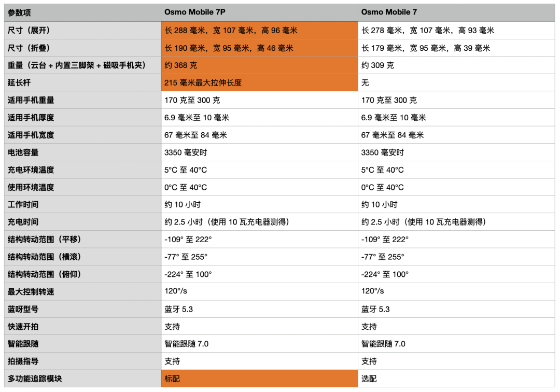560x392 pixels.
Task: Click 约 2.5 小时 cell under Osmo Mobile 7
Action: pos(456,222)
